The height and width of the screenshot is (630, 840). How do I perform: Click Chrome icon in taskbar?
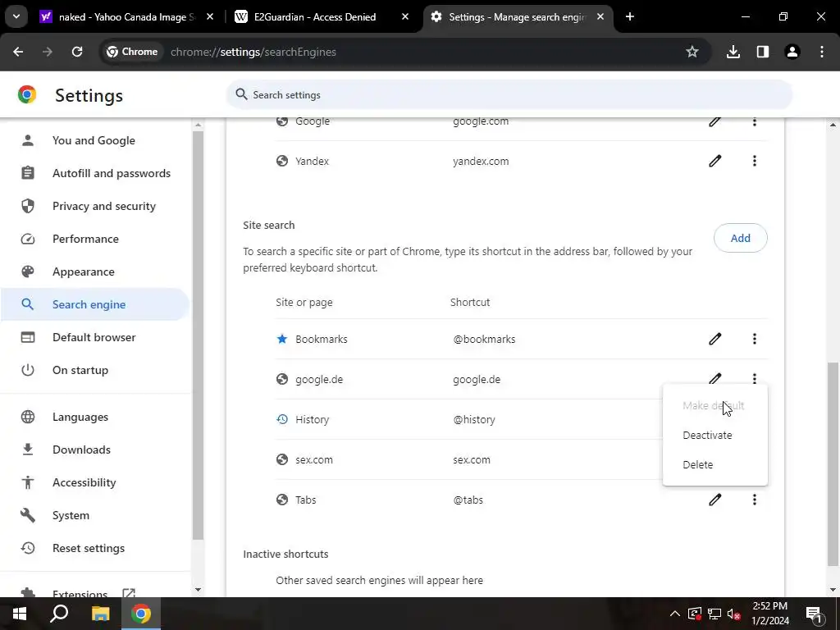tap(141, 614)
